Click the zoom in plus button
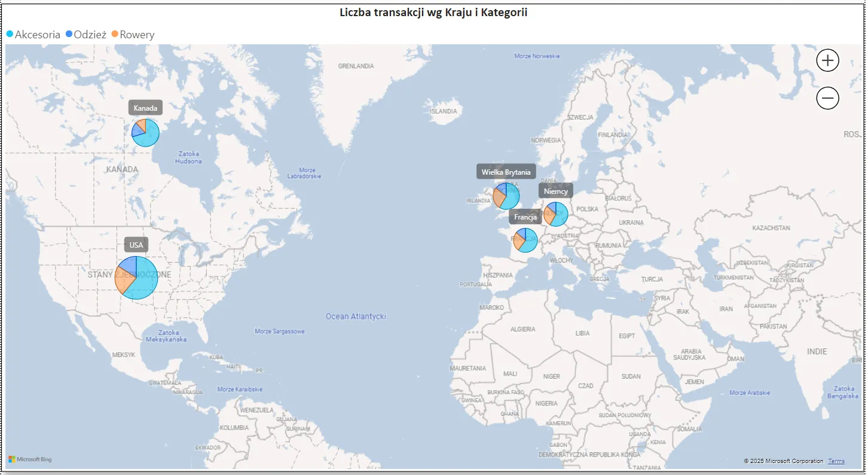 pos(827,60)
